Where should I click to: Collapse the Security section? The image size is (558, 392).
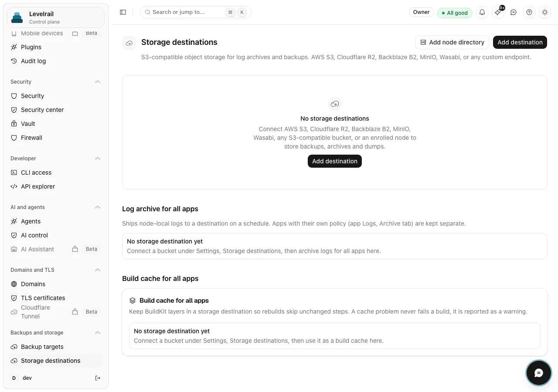pos(98,82)
